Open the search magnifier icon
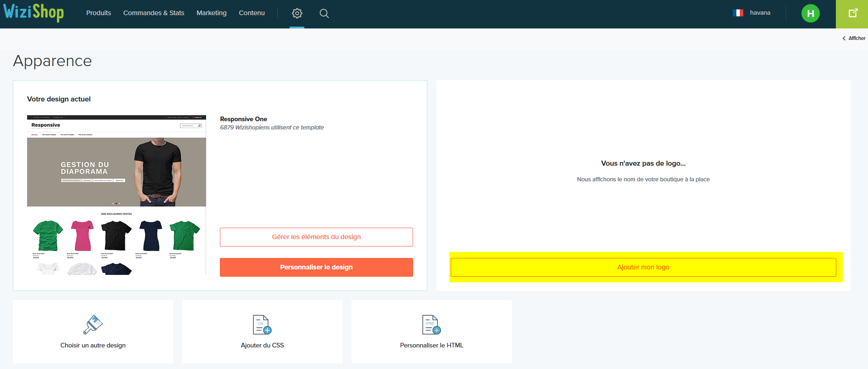The height and width of the screenshot is (369, 868). pos(324,13)
